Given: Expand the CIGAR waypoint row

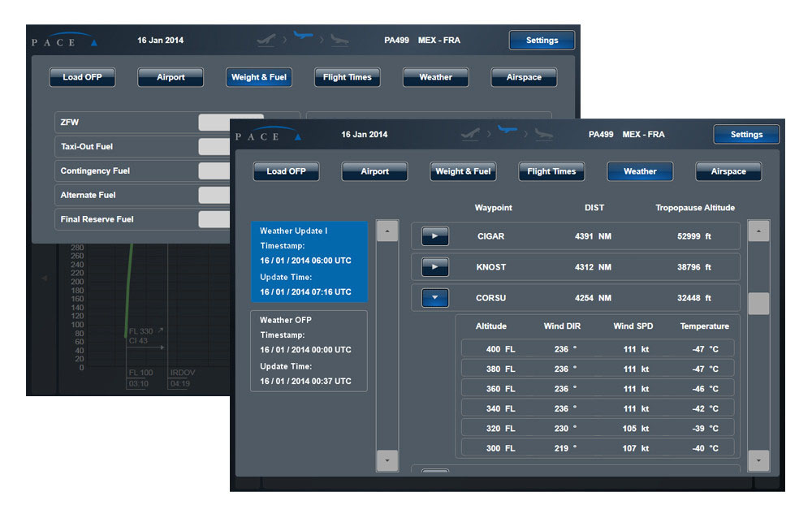Looking at the screenshot, I should coord(435,236).
